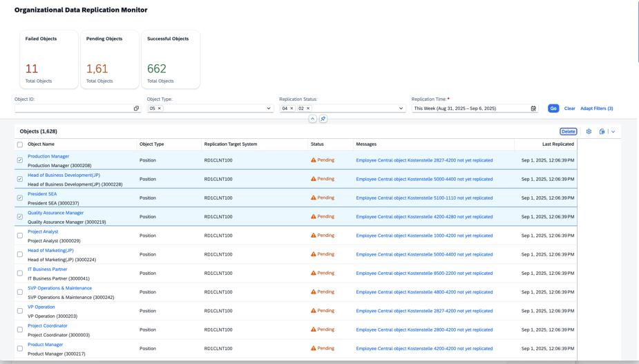
Task: Remove the 02 token from Replication Status
Action: coord(308,108)
